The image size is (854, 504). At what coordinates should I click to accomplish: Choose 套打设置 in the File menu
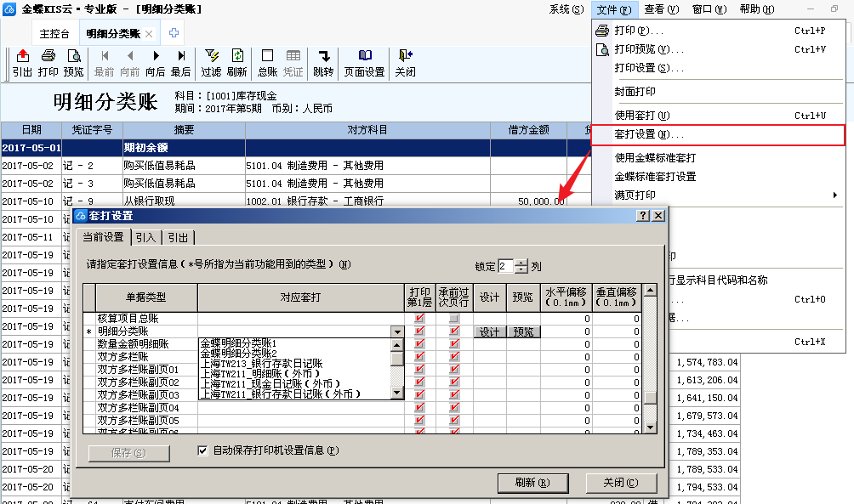tap(649, 135)
